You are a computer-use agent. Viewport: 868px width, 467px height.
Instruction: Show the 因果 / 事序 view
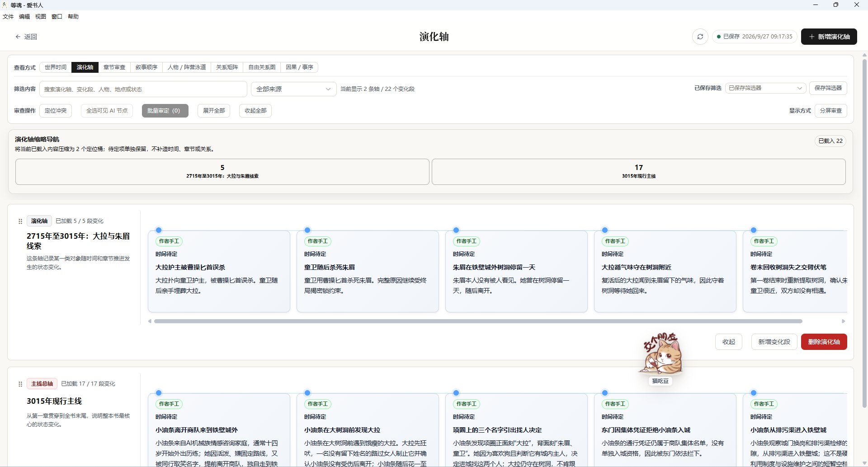(x=299, y=67)
